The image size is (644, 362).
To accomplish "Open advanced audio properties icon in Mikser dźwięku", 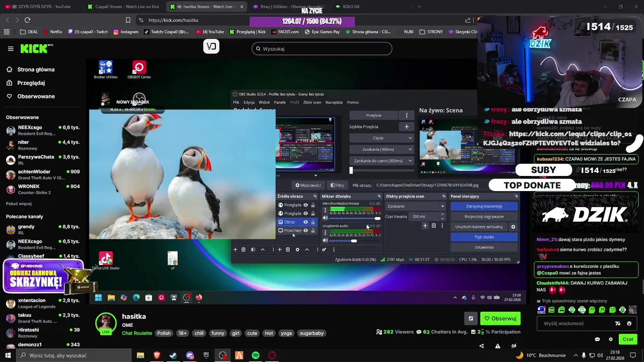I will coord(324,249).
